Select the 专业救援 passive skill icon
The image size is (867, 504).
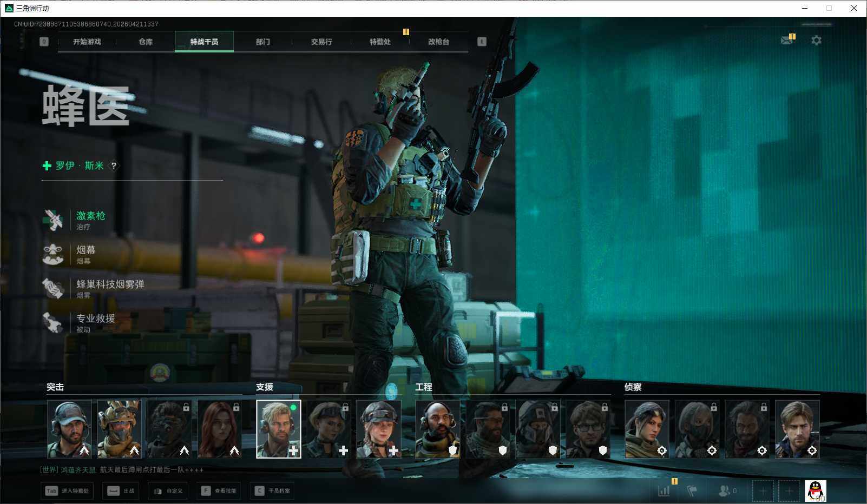click(x=54, y=322)
